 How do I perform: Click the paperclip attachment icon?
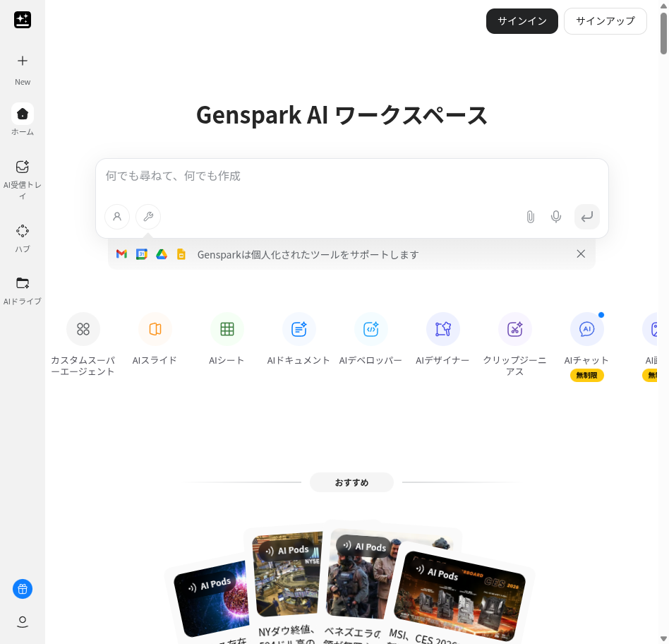pos(530,217)
